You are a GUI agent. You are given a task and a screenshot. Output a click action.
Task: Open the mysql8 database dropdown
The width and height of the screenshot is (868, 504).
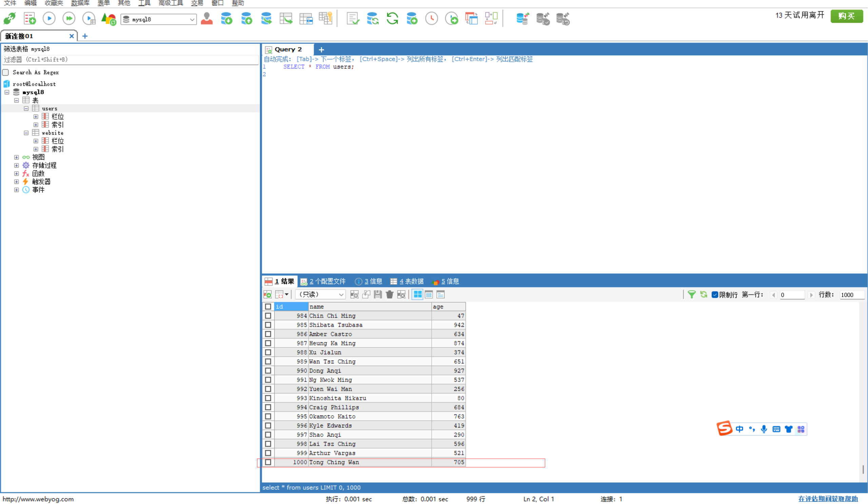(192, 19)
